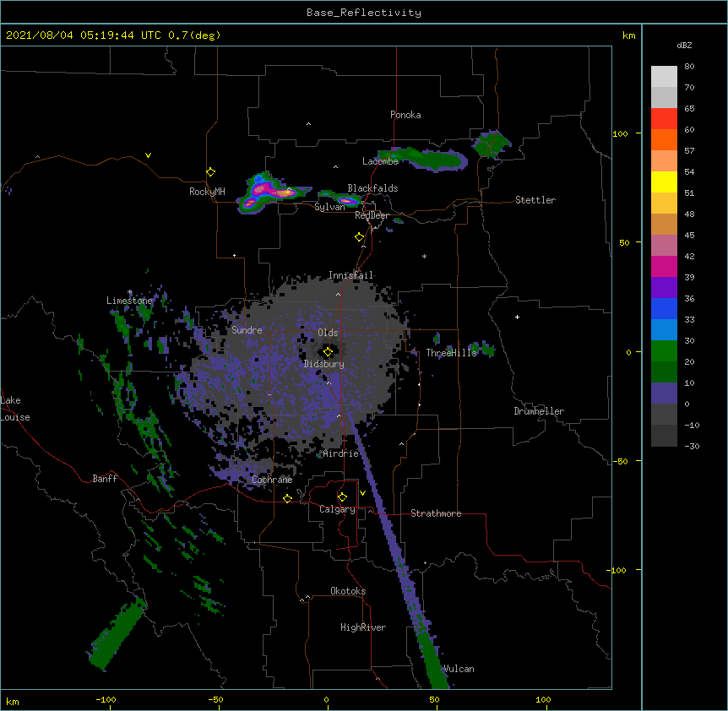This screenshot has height=711, width=728.
Task: Click the 100 tick label on bottom axis
Action: click(x=543, y=699)
